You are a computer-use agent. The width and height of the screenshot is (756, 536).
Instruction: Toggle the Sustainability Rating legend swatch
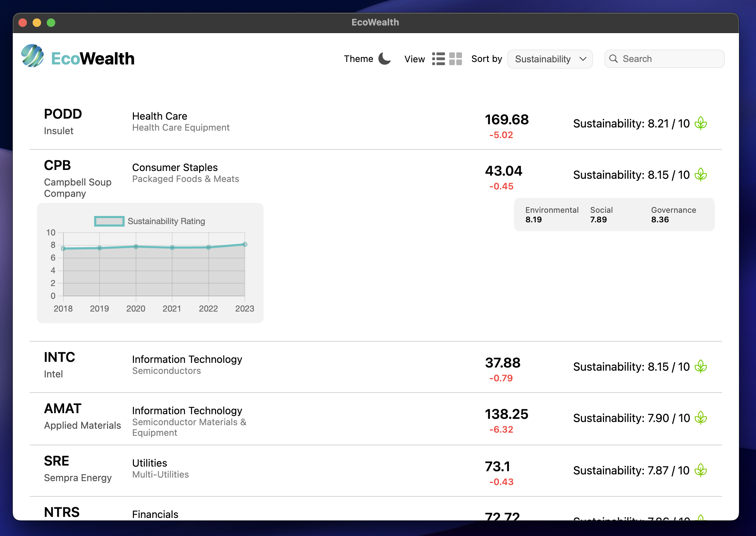(x=109, y=221)
